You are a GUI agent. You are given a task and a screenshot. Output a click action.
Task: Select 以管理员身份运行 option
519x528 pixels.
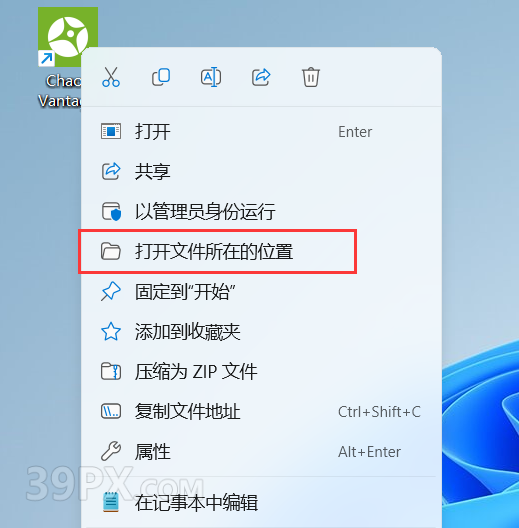coord(261,211)
